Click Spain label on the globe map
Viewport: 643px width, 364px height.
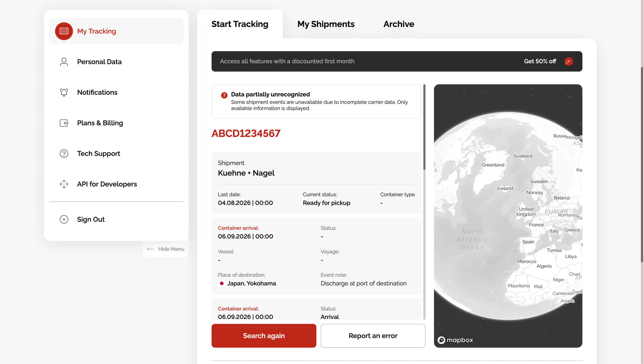528,242
